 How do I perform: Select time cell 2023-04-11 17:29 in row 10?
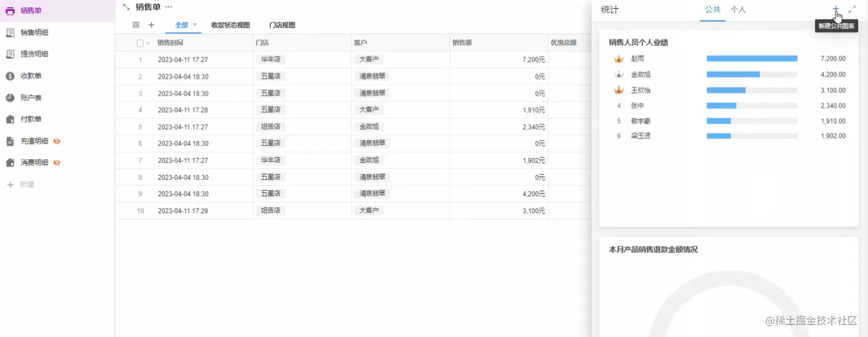[183, 211]
